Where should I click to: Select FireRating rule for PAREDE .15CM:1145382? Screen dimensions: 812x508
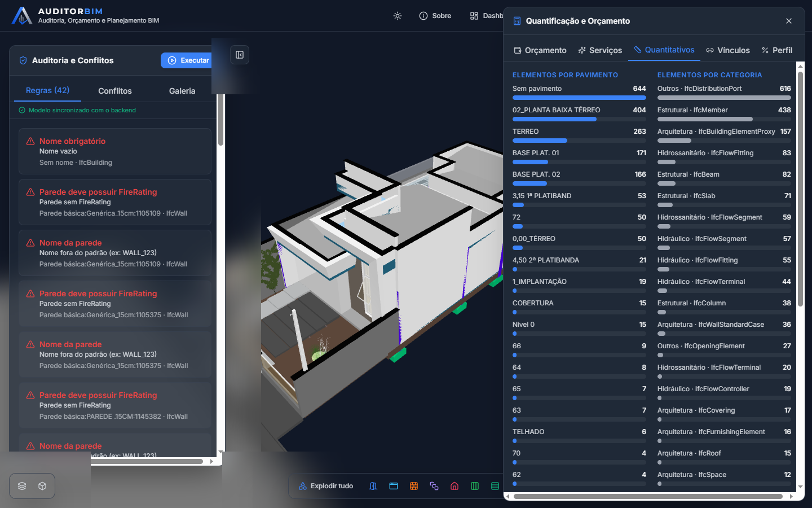coord(115,405)
